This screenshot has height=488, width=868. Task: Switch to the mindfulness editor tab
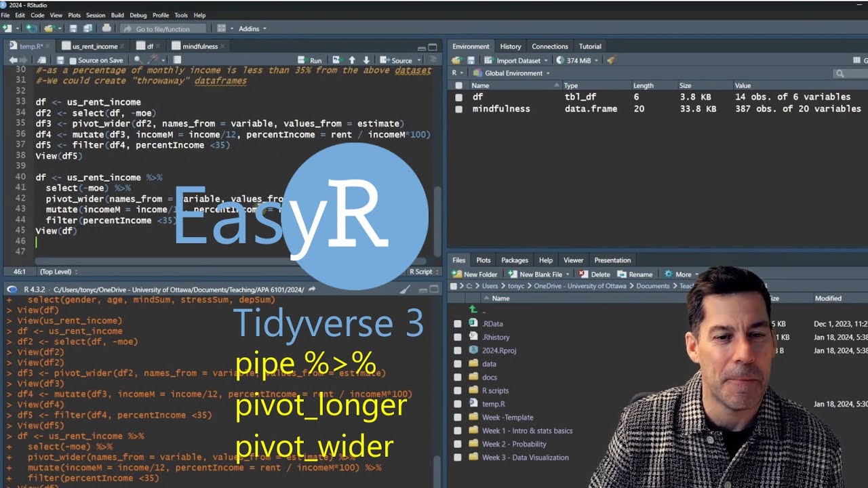(x=200, y=46)
